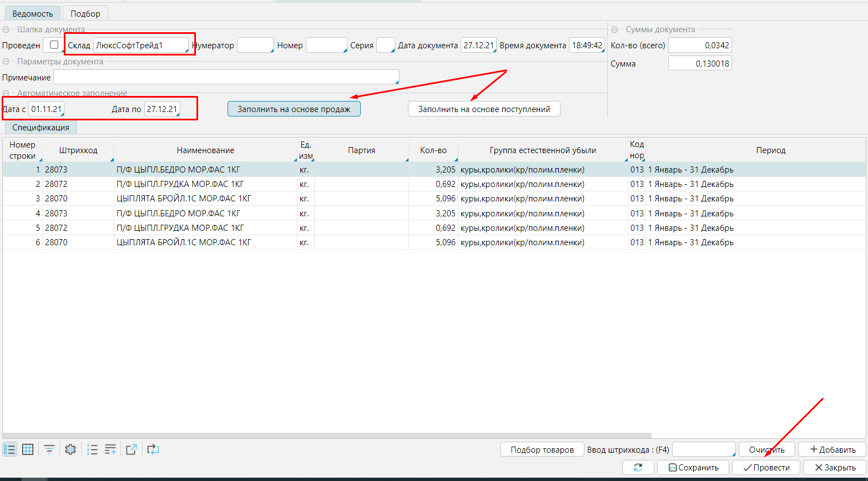This screenshot has height=481, width=868.
Task: Open table settings gear icon
Action: (x=70, y=449)
